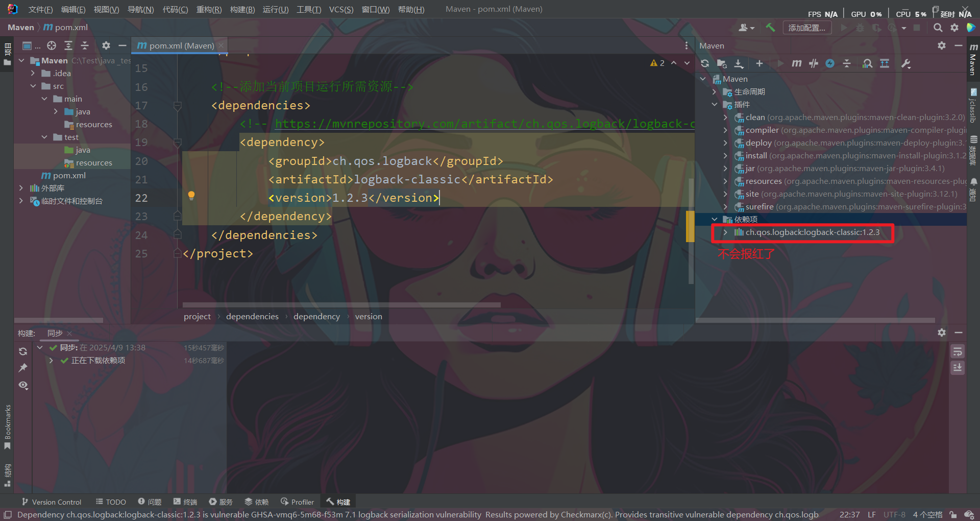Screen dimensions: 980x521
Task: Open Build panel gear options
Action: [x=942, y=333]
